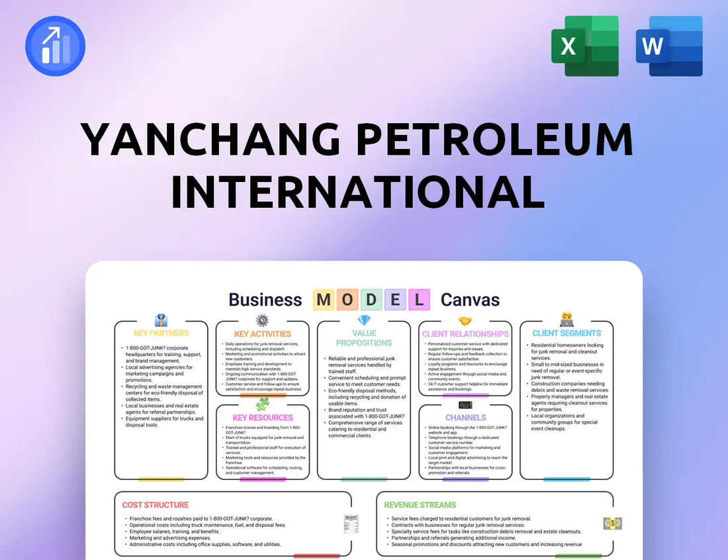
Task: Click the handshake icon above Client Relationships
Action: [x=465, y=321]
